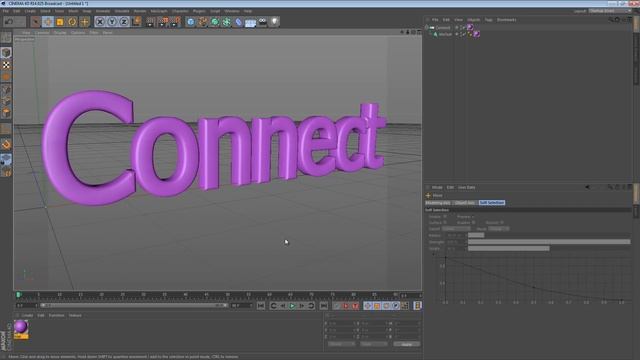Click the Make Editable icon in the left palette
Image resolution: width=640 pixels, height=360 pixels.
pyautogui.click(x=6, y=38)
